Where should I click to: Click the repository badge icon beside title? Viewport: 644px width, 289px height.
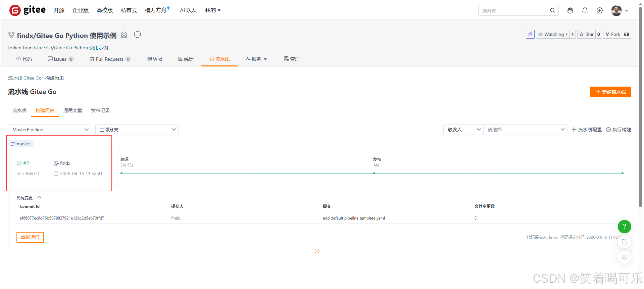coord(124,35)
